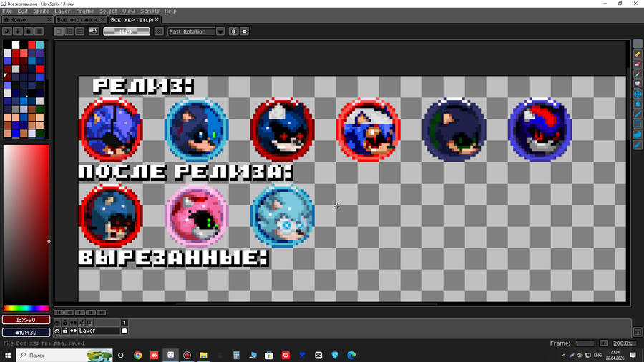
Task: Hide the layer named Layer
Action: click(57, 331)
